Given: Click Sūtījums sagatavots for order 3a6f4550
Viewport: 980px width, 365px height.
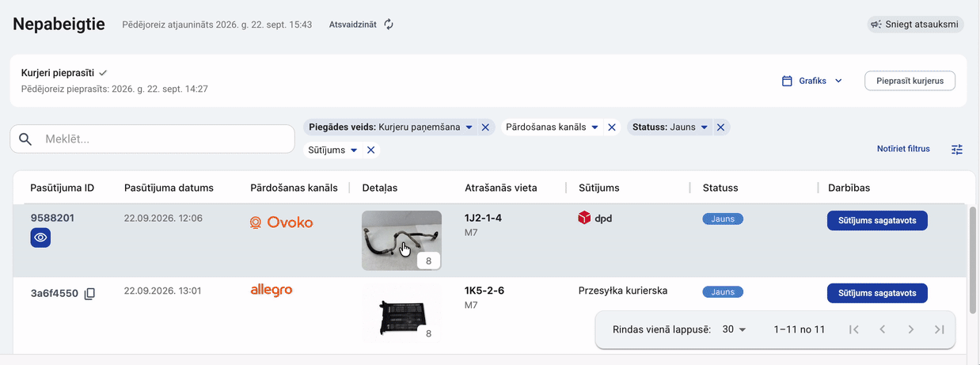Looking at the screenshot, I should 877,294.
